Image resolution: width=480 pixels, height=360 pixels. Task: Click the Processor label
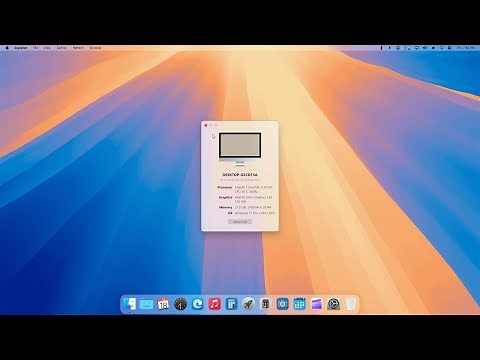(x=225, y=187)
